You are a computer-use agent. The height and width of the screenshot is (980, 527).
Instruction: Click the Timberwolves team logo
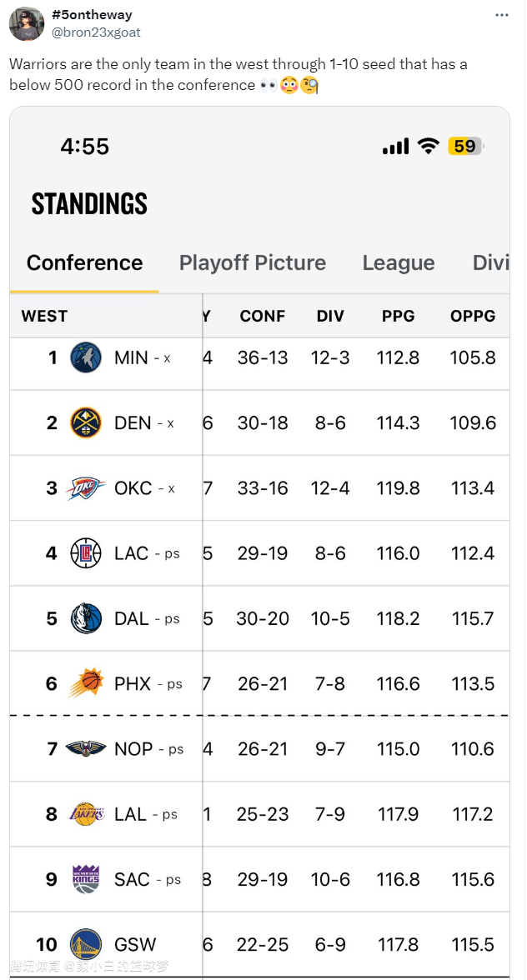click(x=86, y=357)
